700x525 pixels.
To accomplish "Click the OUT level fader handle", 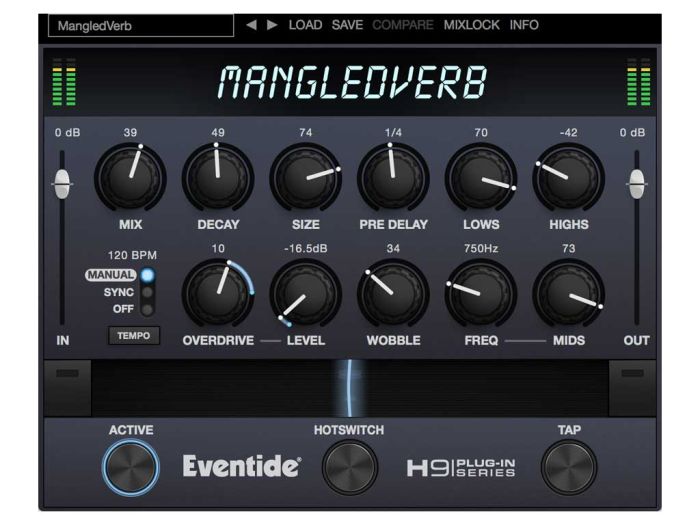I will tap(637, 184).
